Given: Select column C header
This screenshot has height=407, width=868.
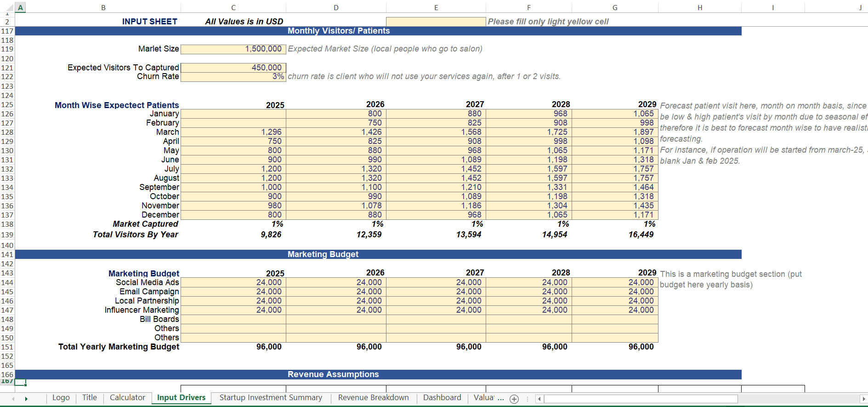Looking at the screenshot, I should (233, 8).
